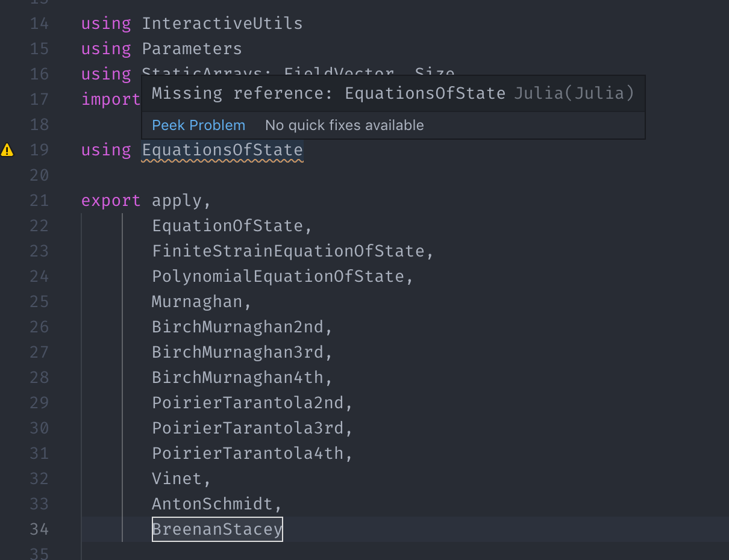Select the line number 21 in gutter
This screenshot has width=729, height=560.
[39, 201]
